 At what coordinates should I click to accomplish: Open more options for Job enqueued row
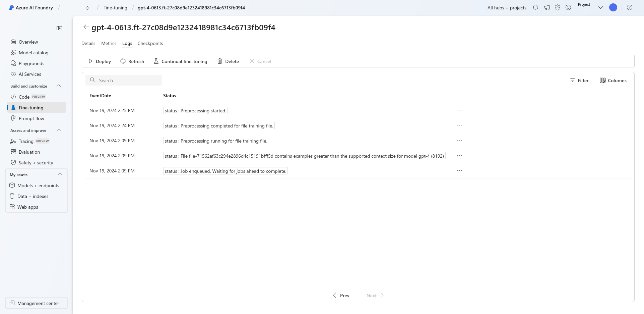(x=459, y=170)
